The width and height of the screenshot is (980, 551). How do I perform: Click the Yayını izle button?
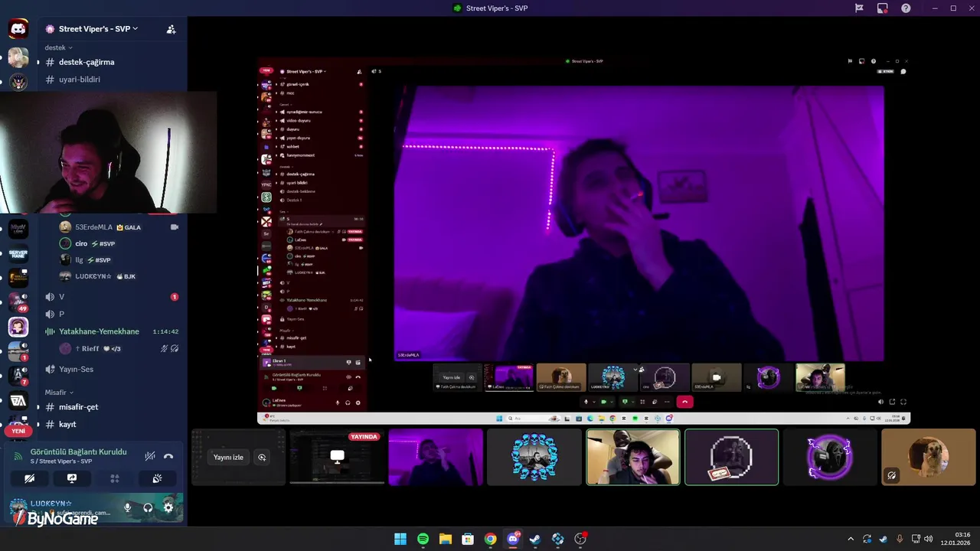(228, 458)
